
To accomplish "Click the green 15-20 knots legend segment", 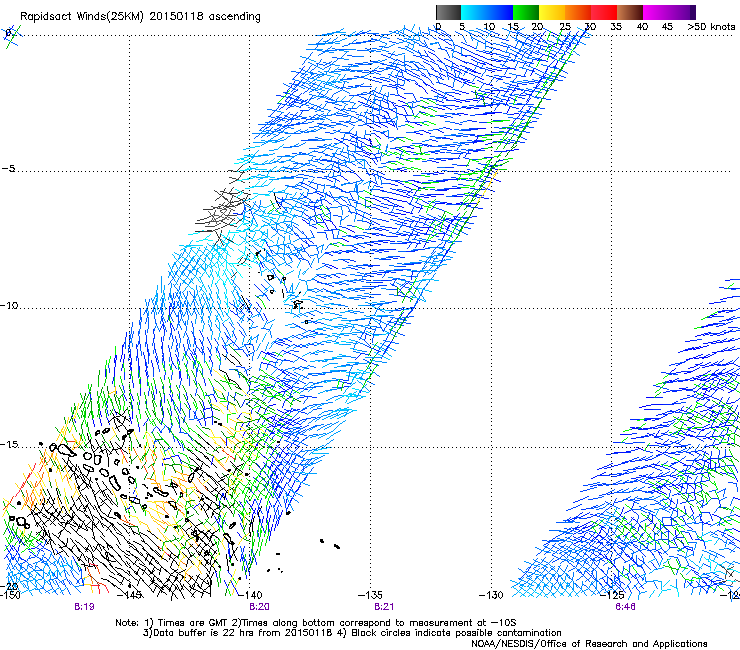I will point(526,12).
